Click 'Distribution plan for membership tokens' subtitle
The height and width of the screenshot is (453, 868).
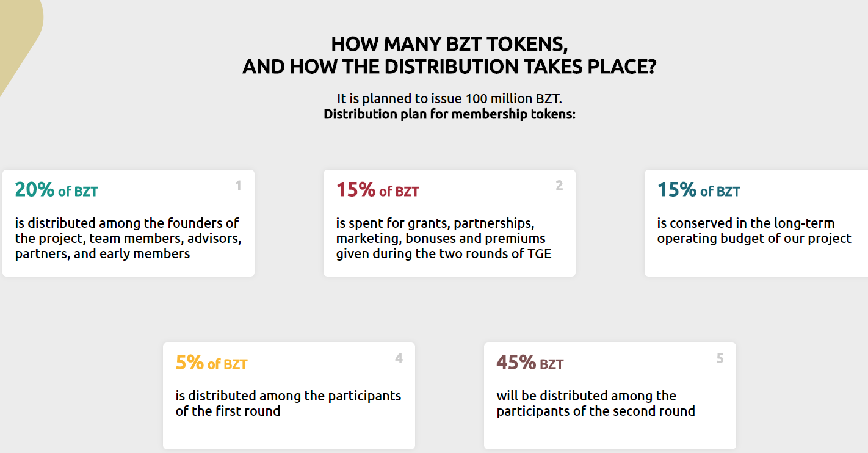click(x=449, y=114)
